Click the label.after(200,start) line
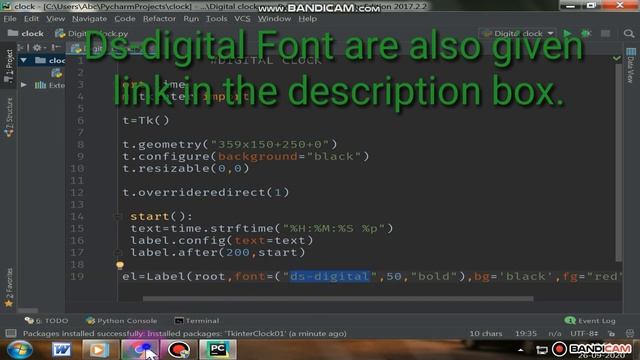The width and height of the screenshot is (640, 360). click(218, 252)
